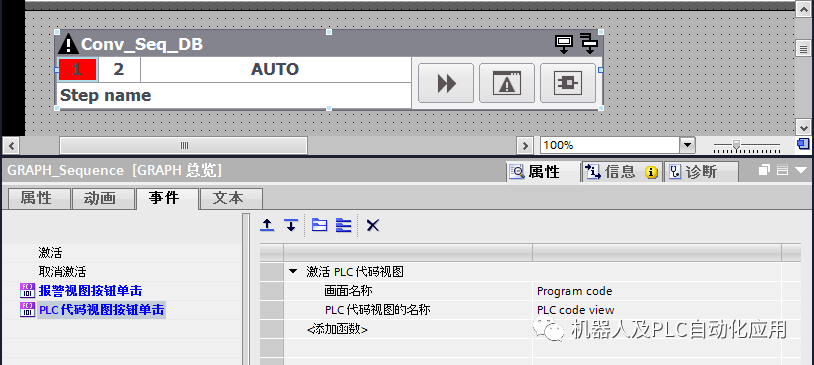This screenshot has height=365, width=814.
Task: Click the fast-forward next step button
Action: (446, 83)
